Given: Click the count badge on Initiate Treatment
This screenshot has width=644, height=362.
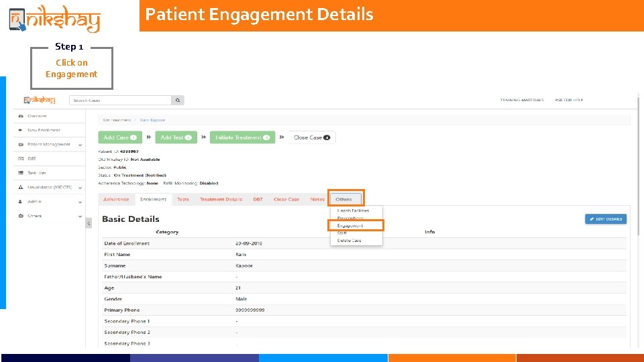Looking at the screenshot, I should coord(266,137).
